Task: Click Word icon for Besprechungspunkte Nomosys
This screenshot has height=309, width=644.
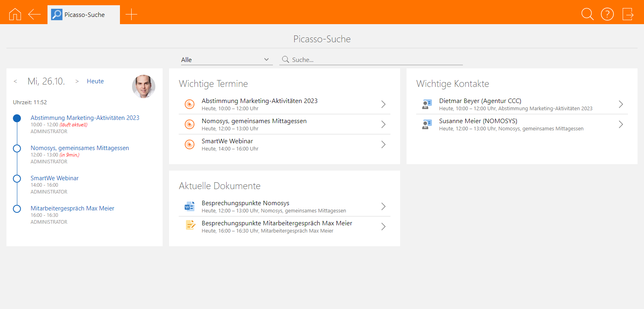Action: (x=190, y=206)
